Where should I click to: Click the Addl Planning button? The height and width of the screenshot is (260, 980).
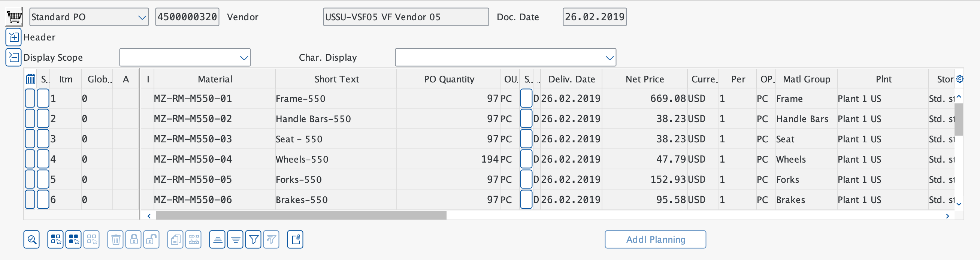pos(655,239)
